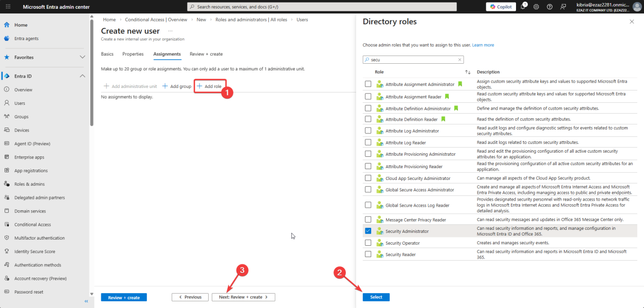Open the help question mark icon
Image resolution: width=644 pixels, height=308 pixels.
pyautogui.click(x=549, y=7)
